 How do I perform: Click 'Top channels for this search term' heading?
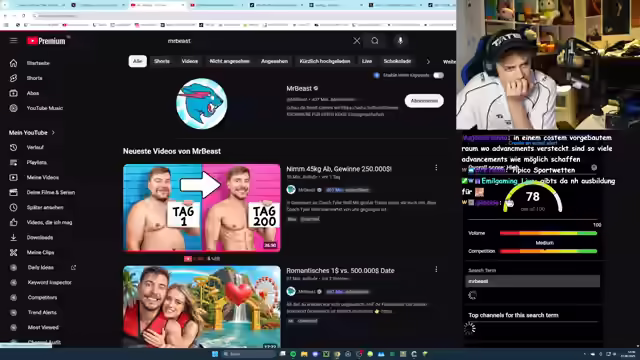coord(513,315)
